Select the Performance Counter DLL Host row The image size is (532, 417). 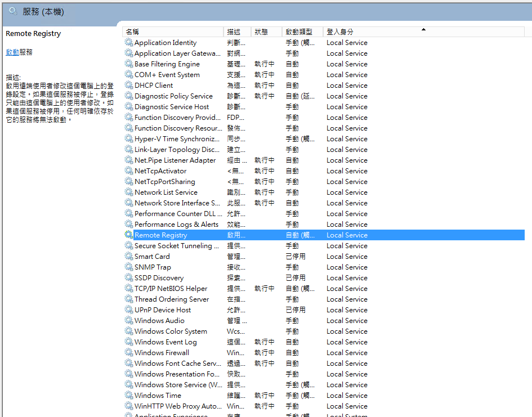pyautogui.click(x=324, y=214)
